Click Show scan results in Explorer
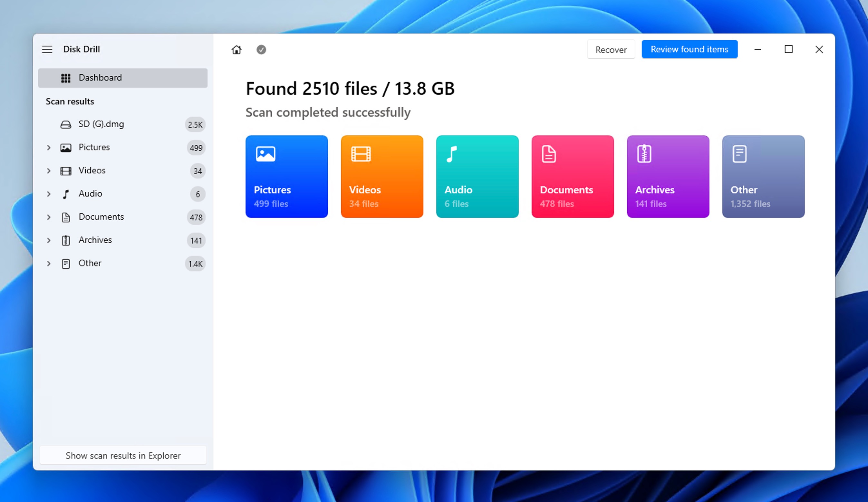868x502 pixels. point(123,455)
